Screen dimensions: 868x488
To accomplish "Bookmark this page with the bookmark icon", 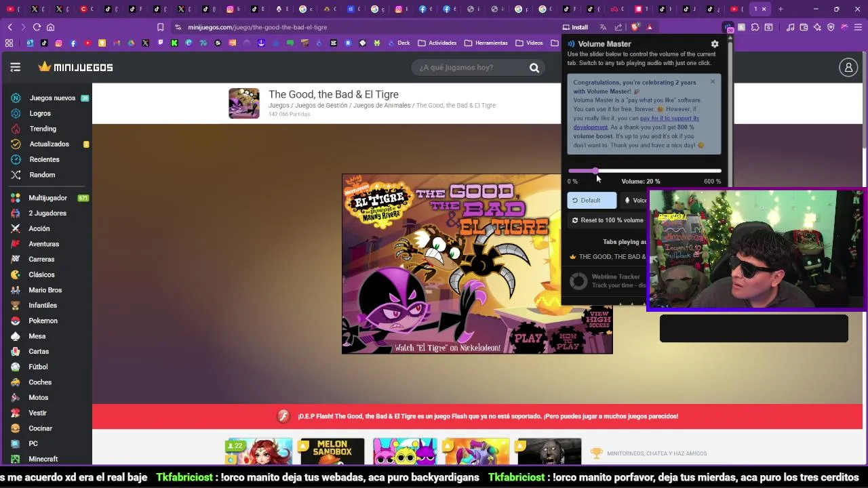I will pos(160,27).
